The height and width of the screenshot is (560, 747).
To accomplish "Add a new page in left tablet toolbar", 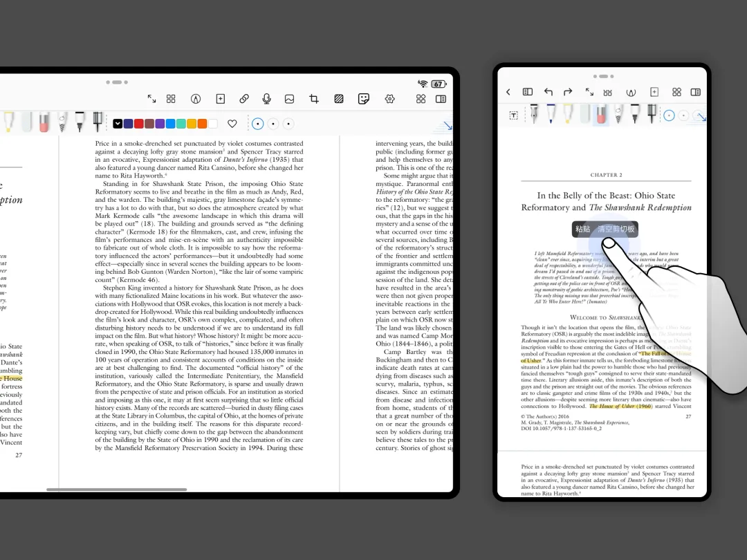I will tap(220, 99).
